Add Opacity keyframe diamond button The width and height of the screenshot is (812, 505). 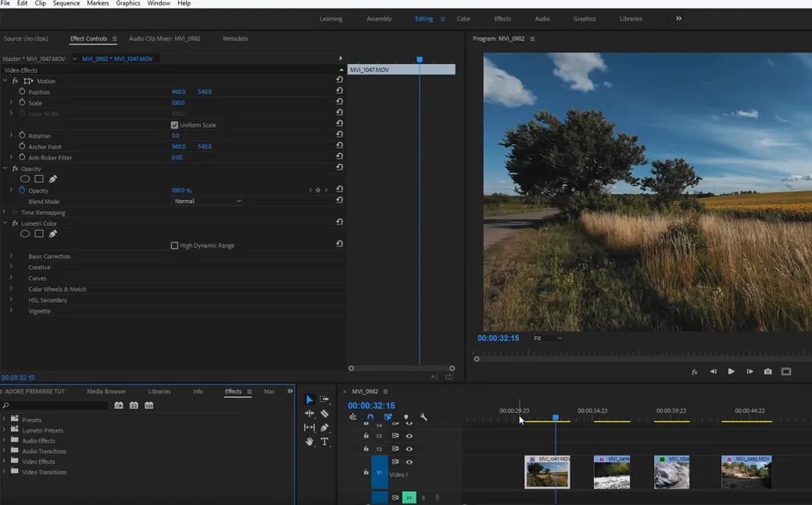[318, 190]
